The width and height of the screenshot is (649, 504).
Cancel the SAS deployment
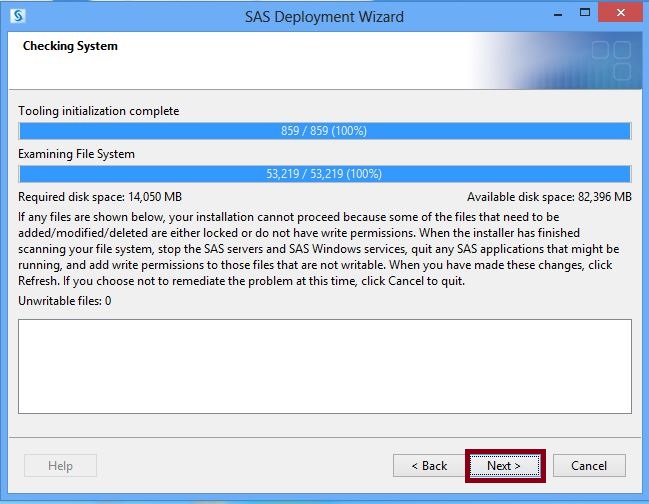[589, 466]
